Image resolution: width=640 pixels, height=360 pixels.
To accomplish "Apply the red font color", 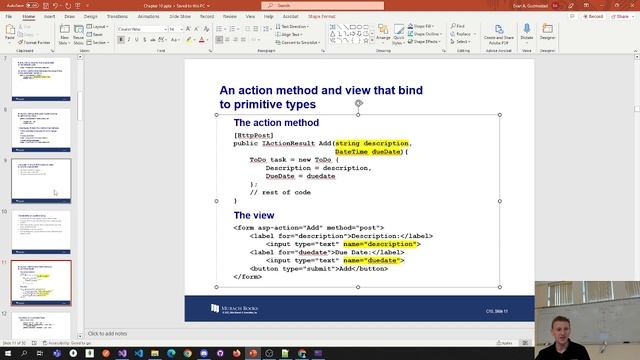I will (x=202, y=40).
